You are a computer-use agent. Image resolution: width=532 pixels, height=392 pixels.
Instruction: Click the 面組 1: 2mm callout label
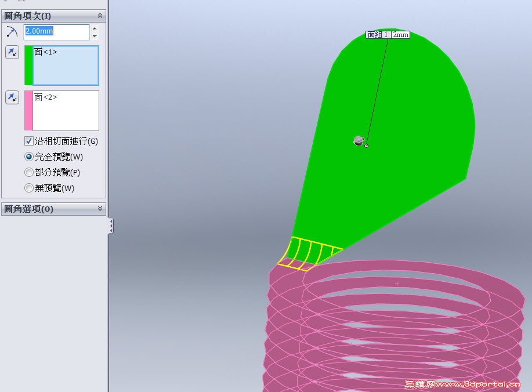click(388, 35)
